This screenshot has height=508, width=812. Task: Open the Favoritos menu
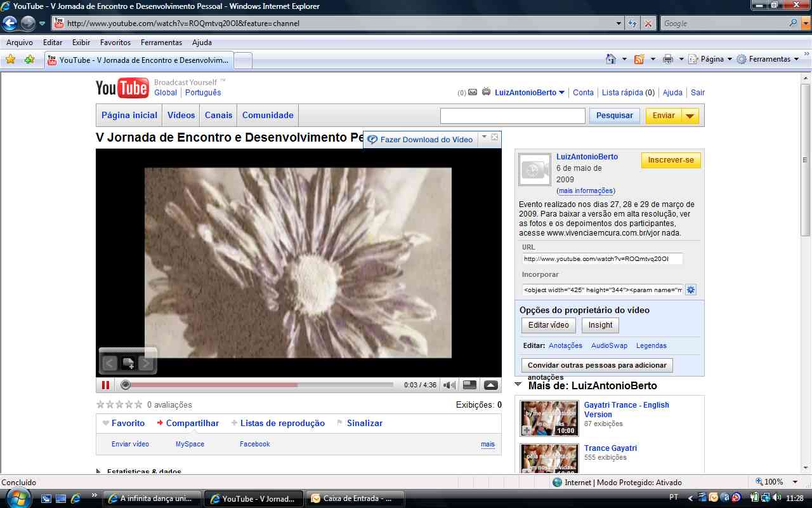tap(115, 43)
